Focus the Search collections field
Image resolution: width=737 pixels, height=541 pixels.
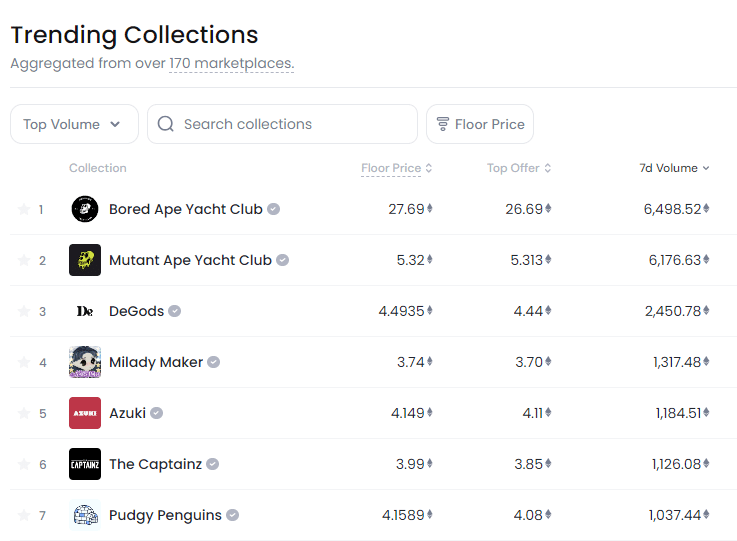(x=282, y=124)
